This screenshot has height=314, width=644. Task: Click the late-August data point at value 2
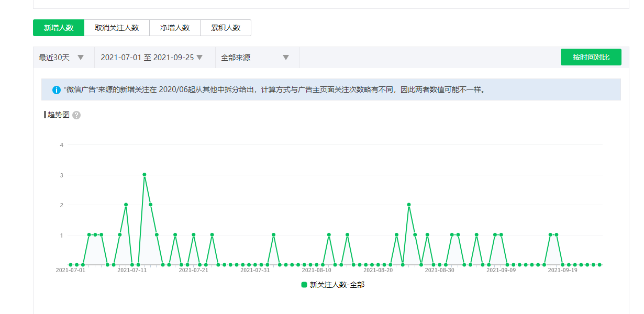[408, 205]
